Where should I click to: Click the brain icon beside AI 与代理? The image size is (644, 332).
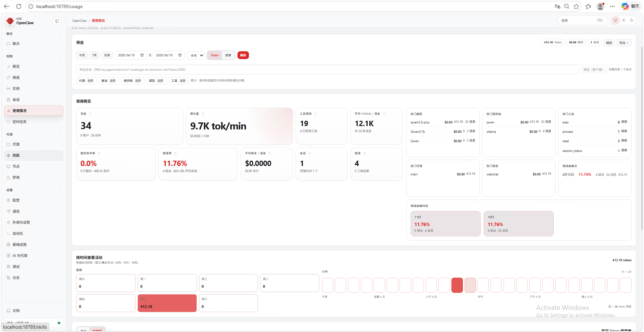[8, 256]
